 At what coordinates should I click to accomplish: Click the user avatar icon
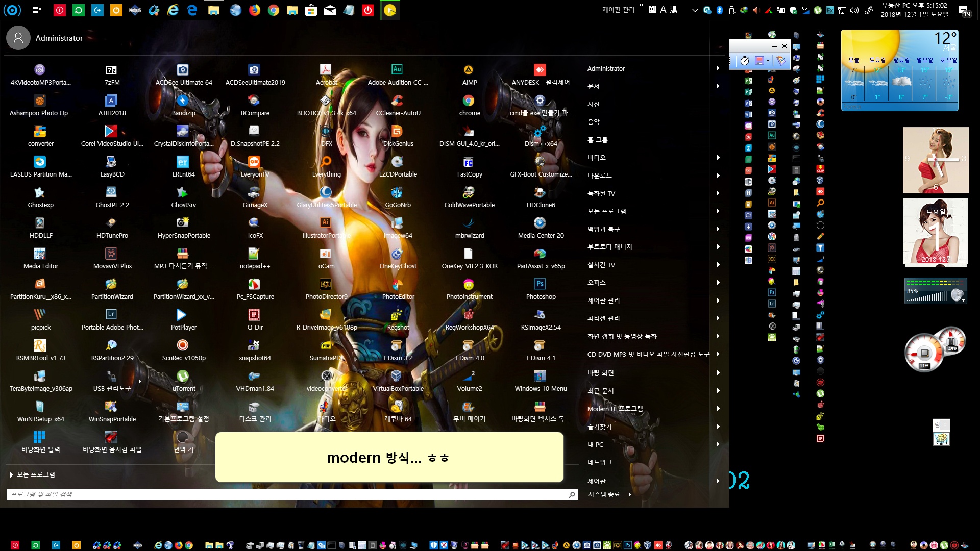pos(18,38)
